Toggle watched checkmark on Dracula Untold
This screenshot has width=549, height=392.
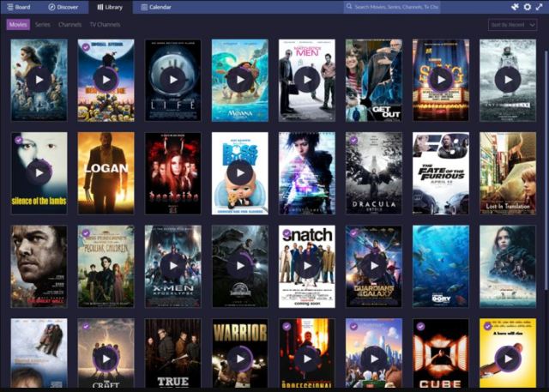(x=353, y=140)
